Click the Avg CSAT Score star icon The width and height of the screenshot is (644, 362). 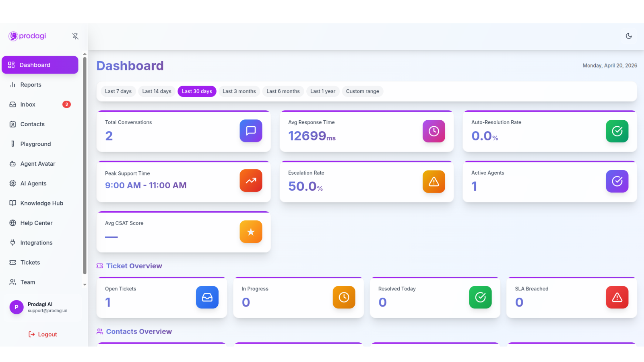[x=251, y=232]
